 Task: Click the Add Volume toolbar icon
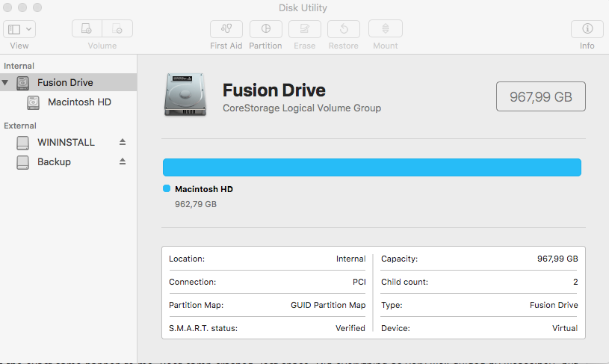point(87,28)
